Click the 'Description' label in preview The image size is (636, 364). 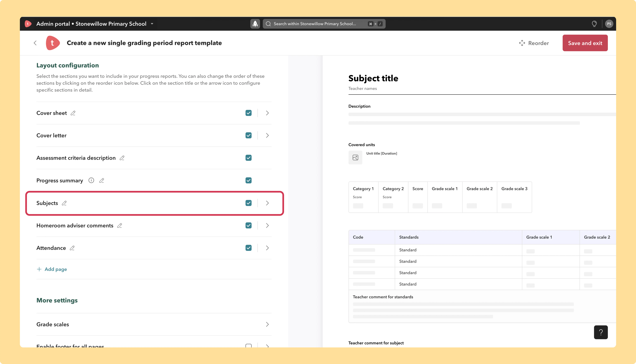coord(359,106)
